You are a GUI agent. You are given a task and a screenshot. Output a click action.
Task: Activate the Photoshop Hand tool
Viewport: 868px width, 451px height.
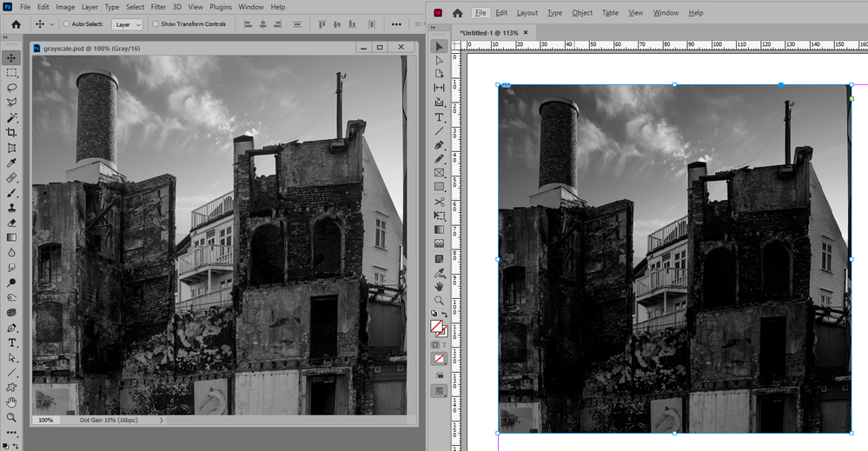[12, 403]
